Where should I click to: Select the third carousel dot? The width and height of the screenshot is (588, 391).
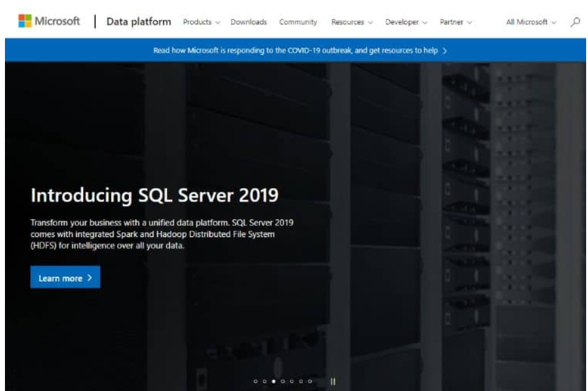coord(274,382)
